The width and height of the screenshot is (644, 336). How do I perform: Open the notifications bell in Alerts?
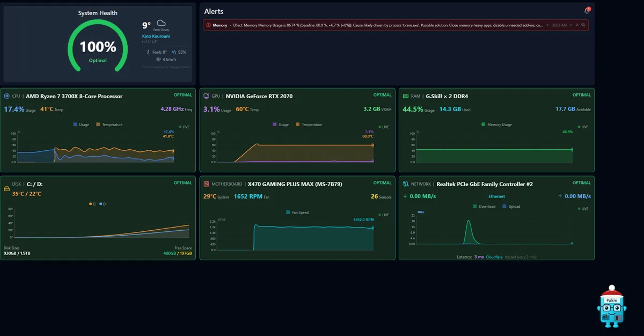pos(587,11)
